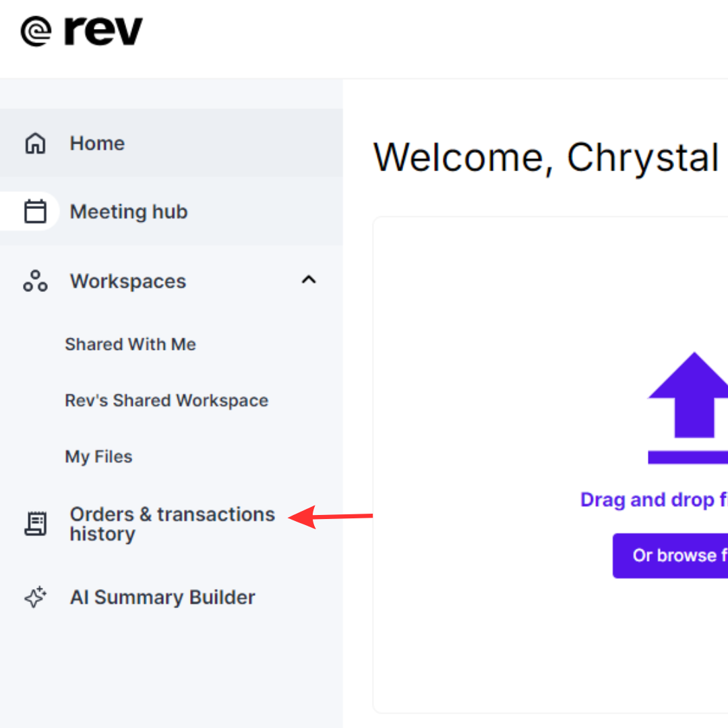This screenshot has width=728, height=728.
Task: Launch AI Summary Builder
Action: click(x=162, y=597)
